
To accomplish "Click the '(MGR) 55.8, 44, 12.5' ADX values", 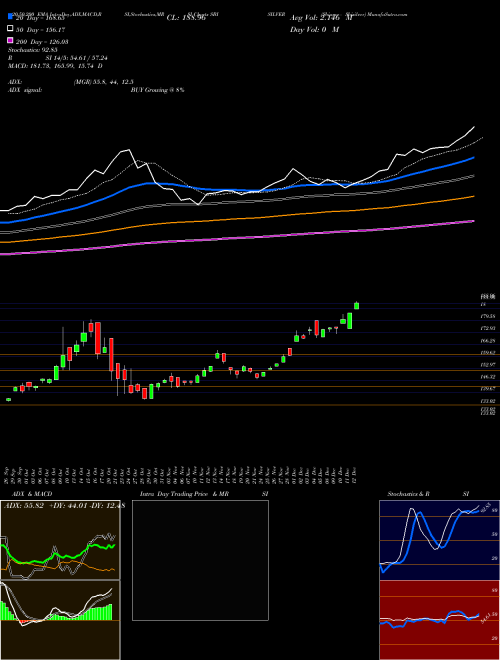I will click(x=104, y=82).
